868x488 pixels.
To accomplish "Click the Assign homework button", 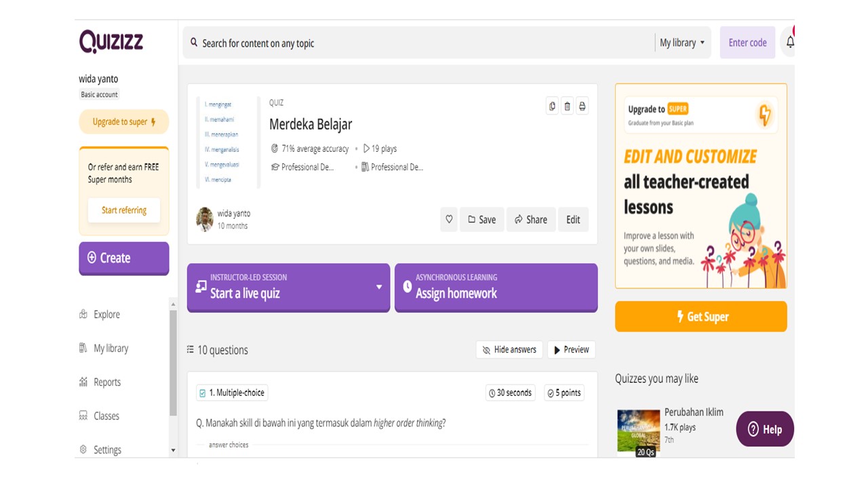I will click(x=496, y=287).
